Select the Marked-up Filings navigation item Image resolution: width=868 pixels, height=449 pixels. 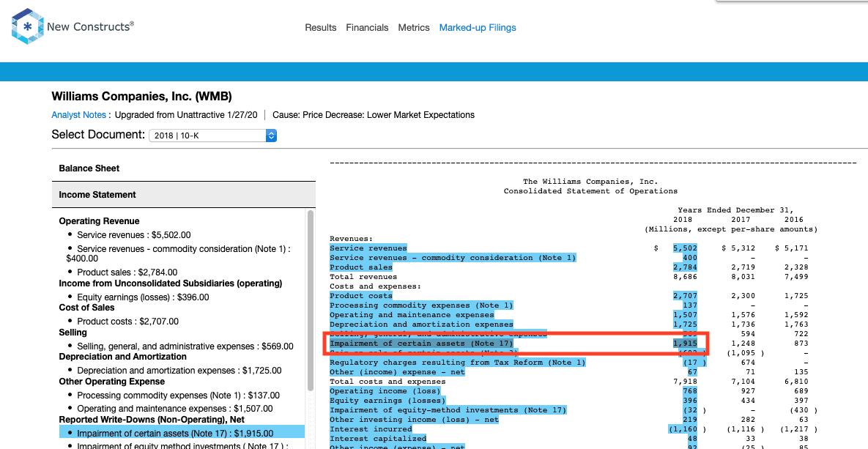coord(477,28)
